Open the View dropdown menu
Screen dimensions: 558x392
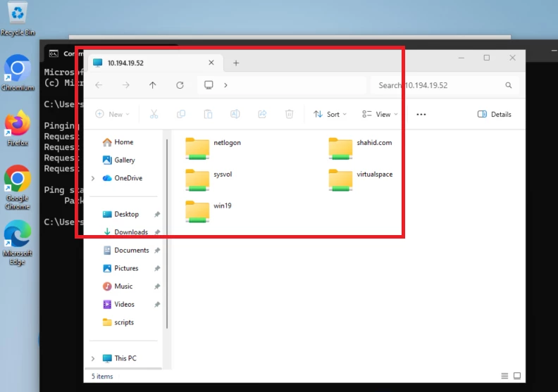pos(380,114)
